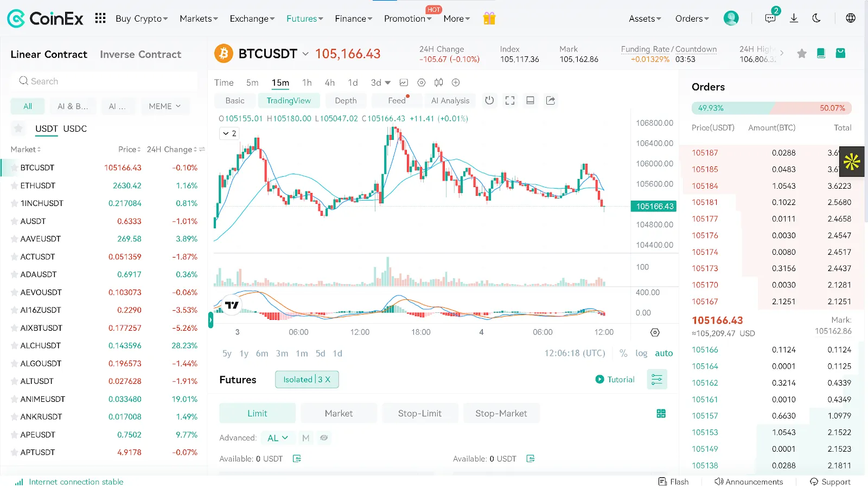
Task: Open the 3d timeframe dropdown
Action: tap(381, 82)
